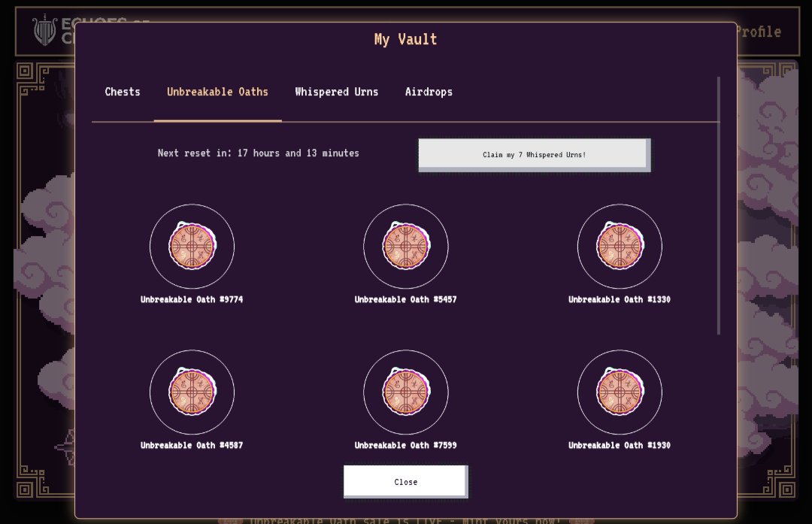Image resolution: width=812 pixels, height=524 pixels.
Task: Click the 'Next reset in' timer text
Action: [259, 153]
